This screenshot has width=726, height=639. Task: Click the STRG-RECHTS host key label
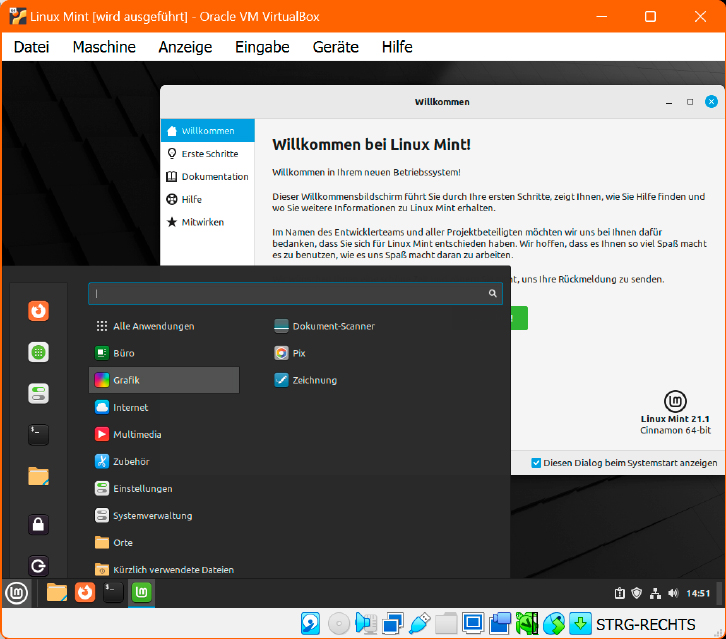(x=645, y=624)
